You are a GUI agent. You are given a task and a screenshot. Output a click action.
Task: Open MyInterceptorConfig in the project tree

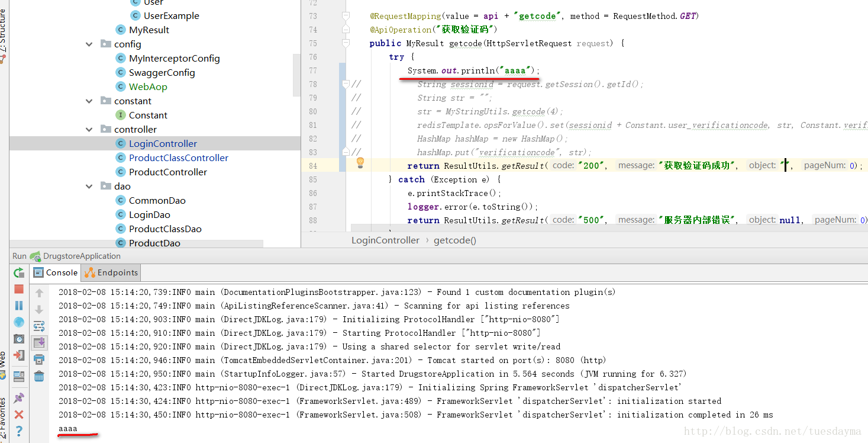(175, 58)
